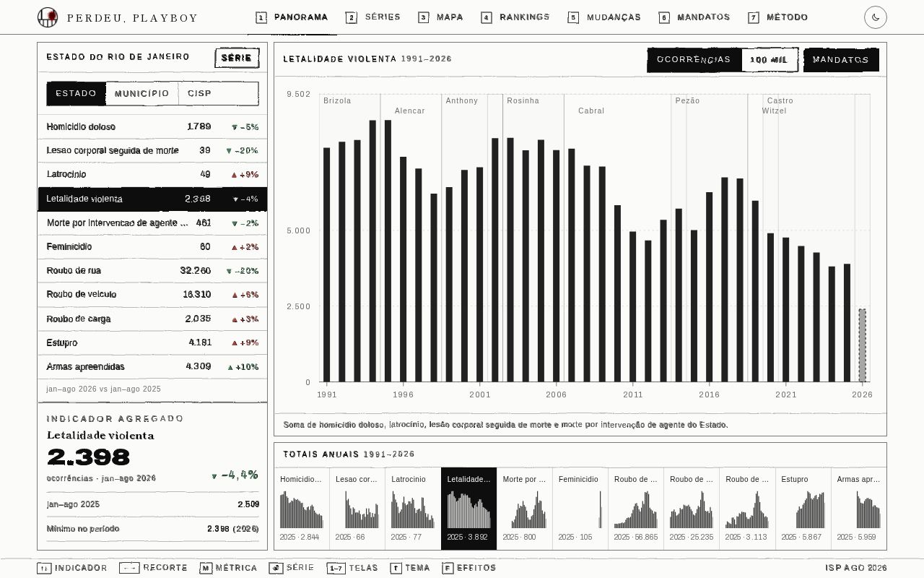924x578 pixels.
Task: Switch to the Séries tab
Action: (x=372, y=17)
